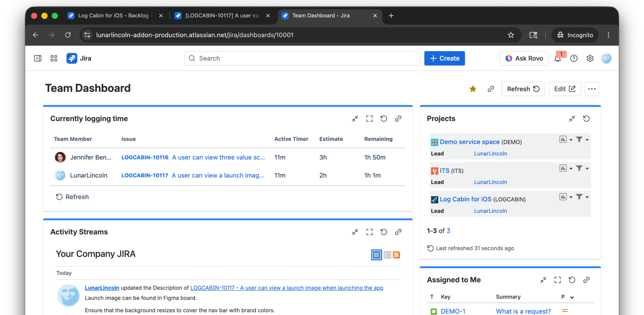Open the Log Cabin for iOS project link
644x315 pixels.
pos(465,199)
